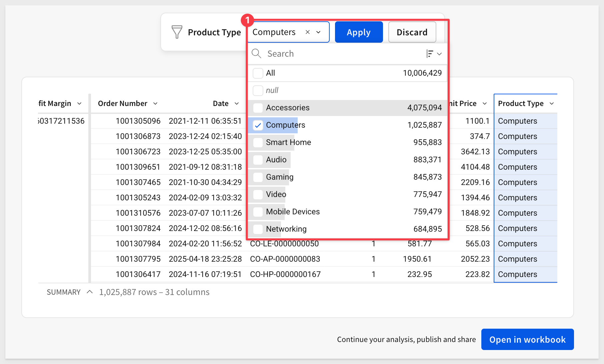Click the search magnifier icon
The height and width of the screenshot is (364, 604).
(x=256, y=53)
